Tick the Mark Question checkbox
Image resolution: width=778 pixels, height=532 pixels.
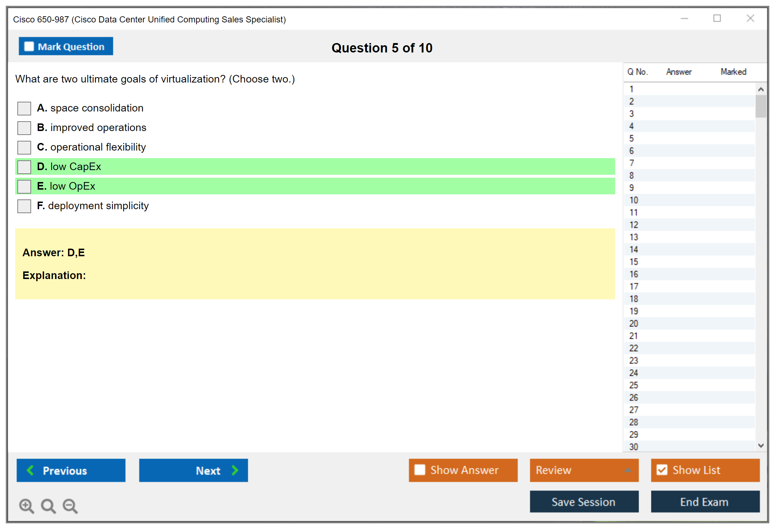[x=29, y=47]
